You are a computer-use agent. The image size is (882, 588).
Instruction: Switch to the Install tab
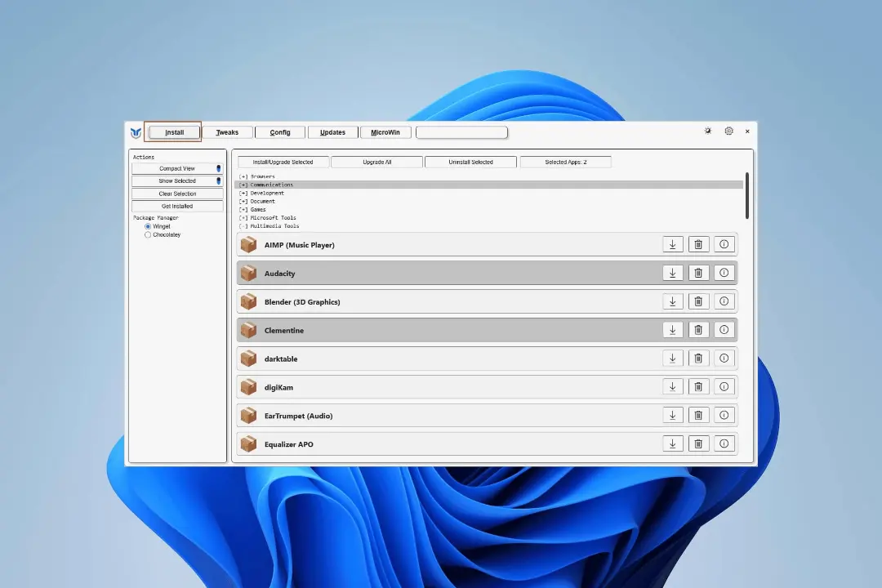[x=175, y=132]
